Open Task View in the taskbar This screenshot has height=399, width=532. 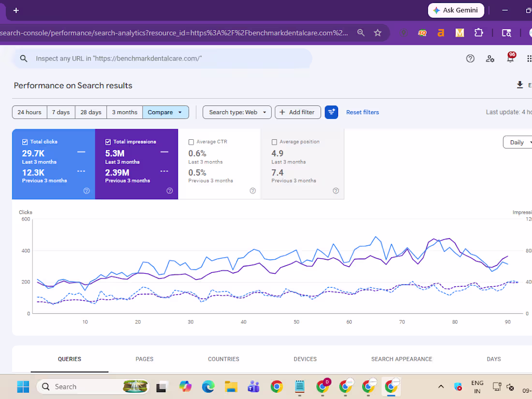(162, 386)
